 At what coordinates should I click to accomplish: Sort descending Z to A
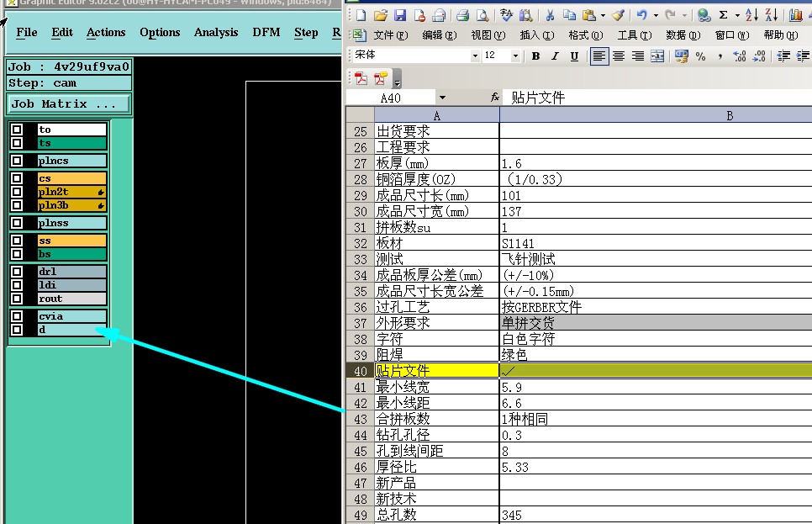[x=771, y=15]
